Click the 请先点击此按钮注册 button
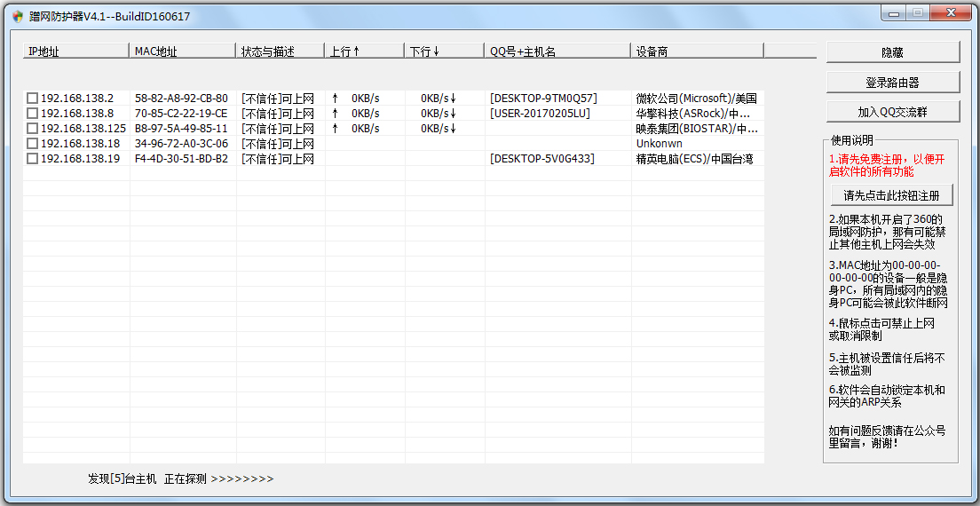 [892, 195]
